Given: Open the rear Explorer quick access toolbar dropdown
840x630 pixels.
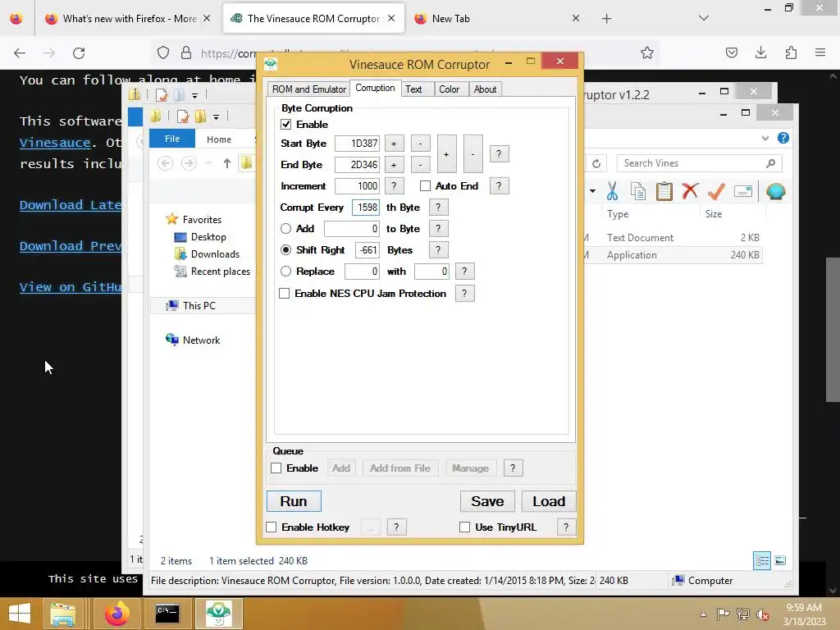Looking at the screenshot, I should click(194, 95).
